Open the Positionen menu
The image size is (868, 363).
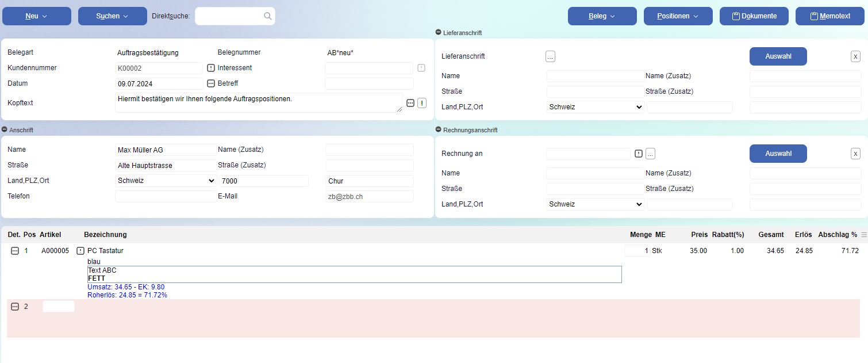(678, 16)
